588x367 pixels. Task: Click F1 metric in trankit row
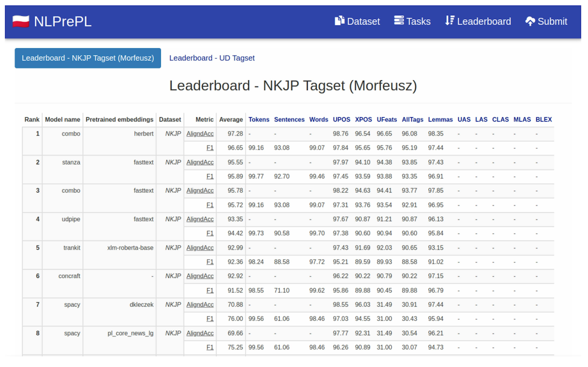pos(210,262)
